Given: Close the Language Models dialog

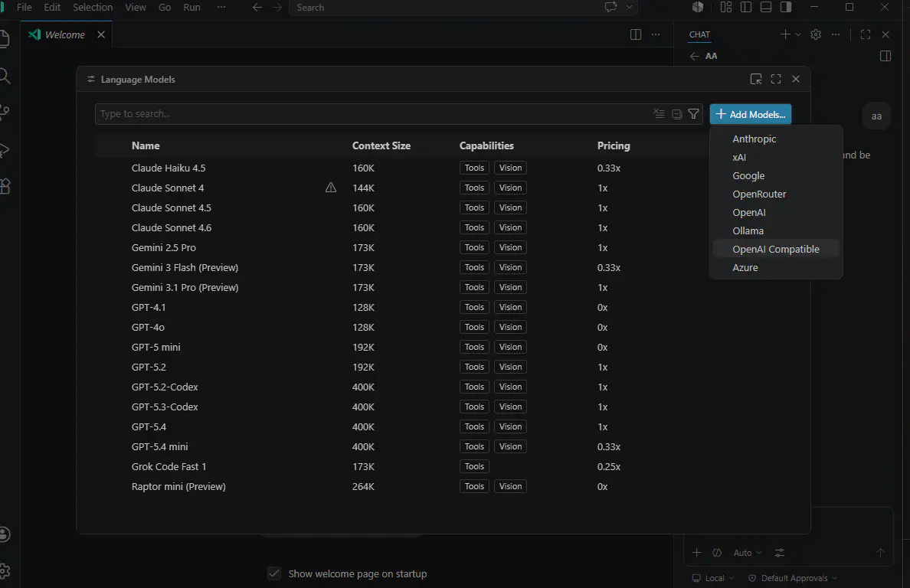Looking at the screenshot, I should tap(796, 79).
